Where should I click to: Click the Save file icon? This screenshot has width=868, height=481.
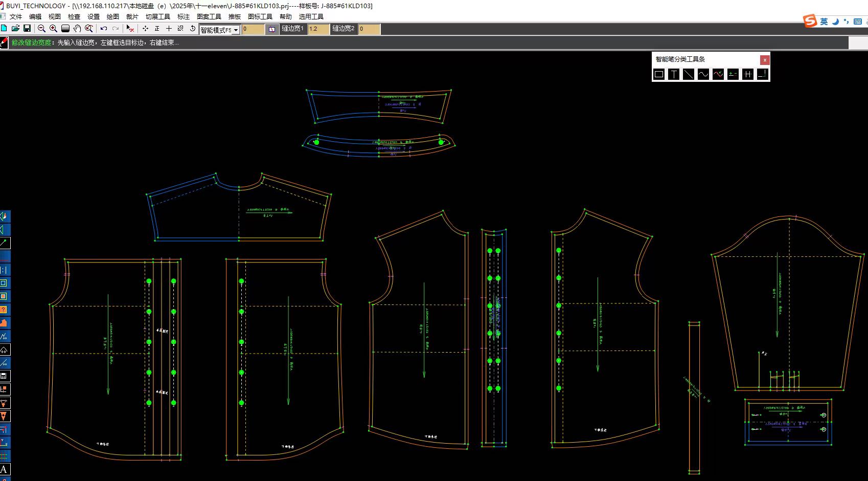click(27, 29)
